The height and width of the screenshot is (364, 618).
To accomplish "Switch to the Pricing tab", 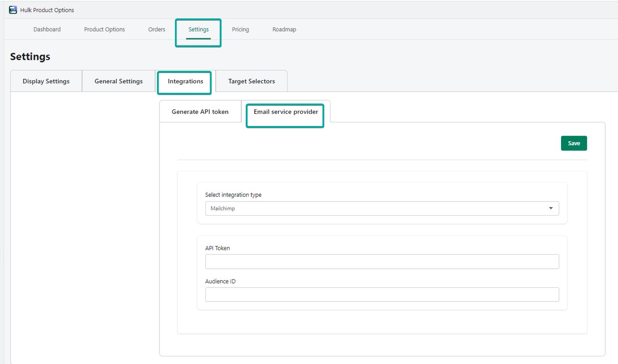I will (x=240, y=29).
